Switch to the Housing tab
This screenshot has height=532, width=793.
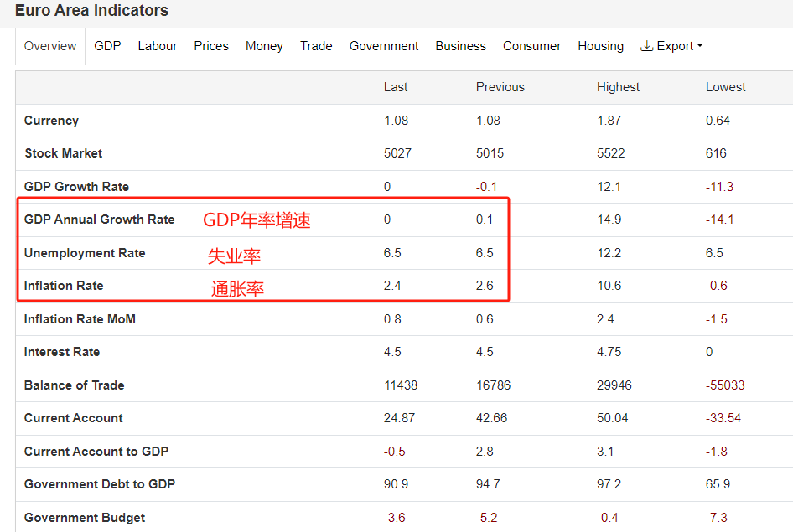click(600, 46)
